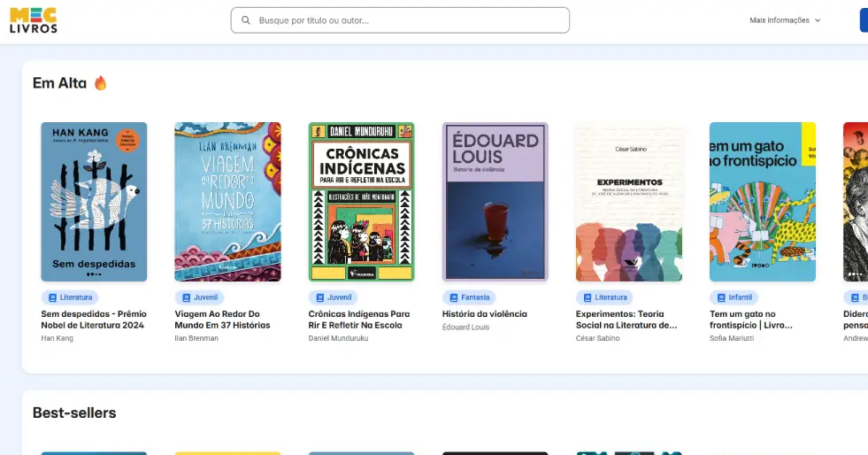This screenshot has height=455, width=868.
Task: Open title Viagem Ao Redor Do Mundo
Action: click(223, 320)
